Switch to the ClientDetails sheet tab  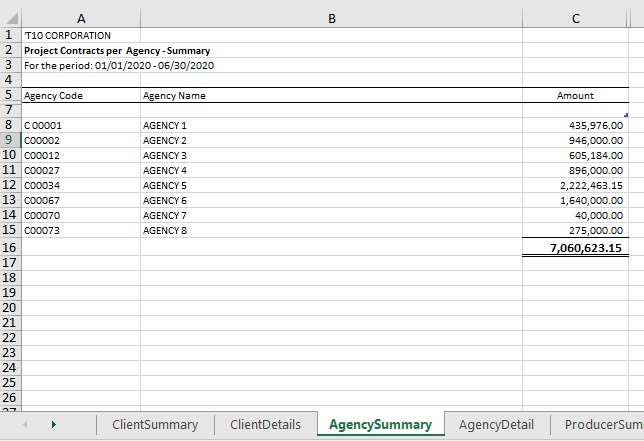[x=265, y=425]
